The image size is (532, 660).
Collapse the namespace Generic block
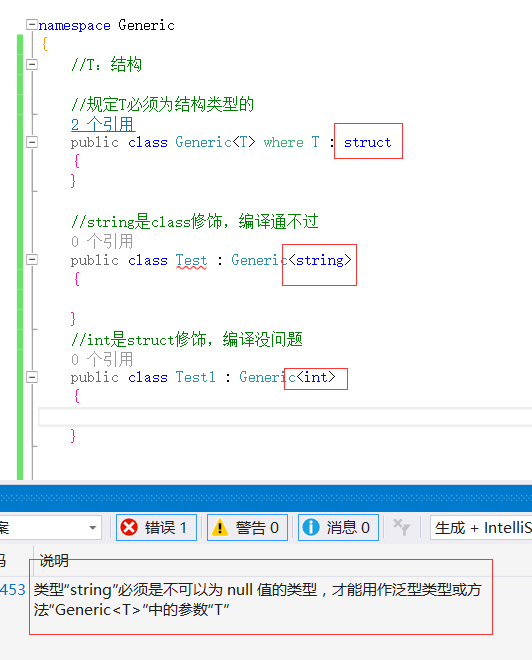point(32,25)
